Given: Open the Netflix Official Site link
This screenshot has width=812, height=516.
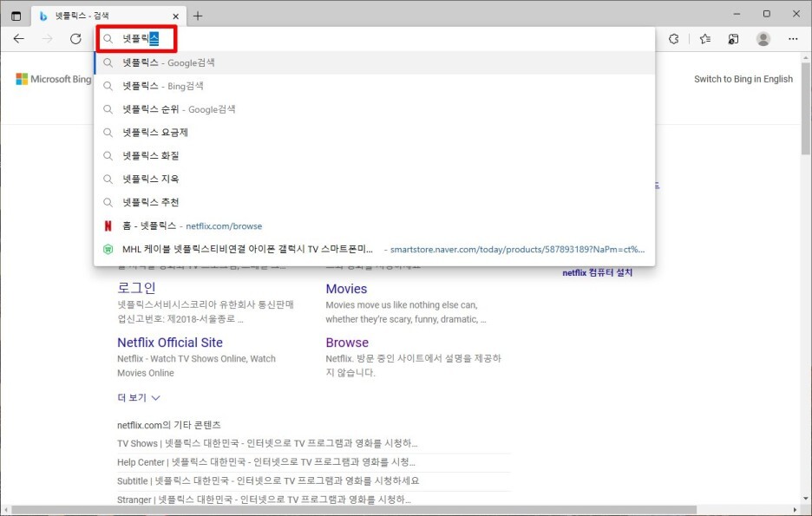Looking at the screenshot, I should pos(170,343).
